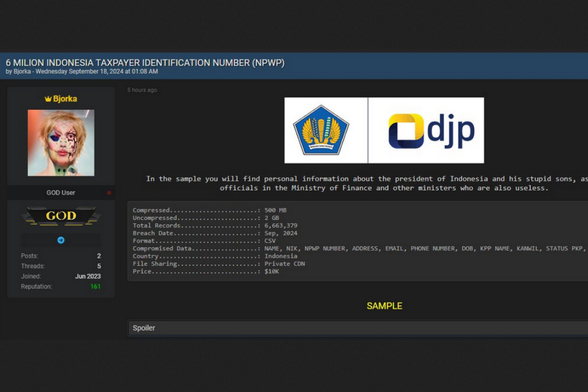Click the post sentence starting "In the sample"
The image size is (588, 392).
pos(367,183)
